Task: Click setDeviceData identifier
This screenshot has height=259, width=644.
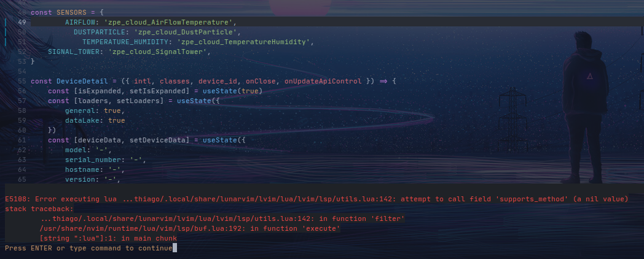Action: (x=159, y=141)
